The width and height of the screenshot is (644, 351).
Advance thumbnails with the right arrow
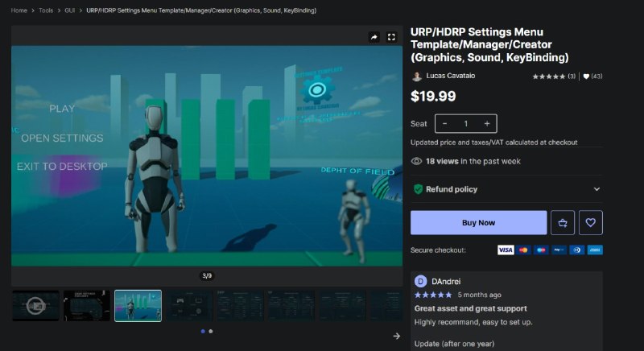pyautogui.click(x=396, y=336)
